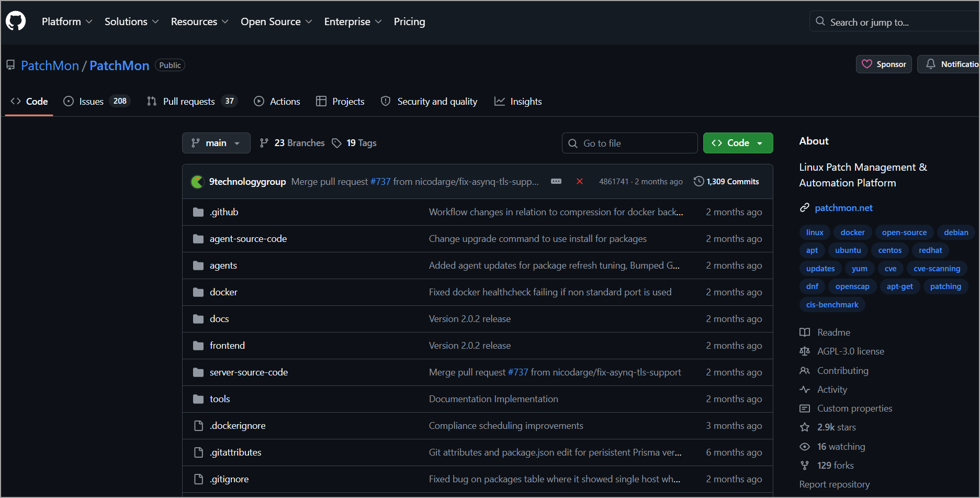
Task: Open the patchmon.net website link
Action: 843,208
